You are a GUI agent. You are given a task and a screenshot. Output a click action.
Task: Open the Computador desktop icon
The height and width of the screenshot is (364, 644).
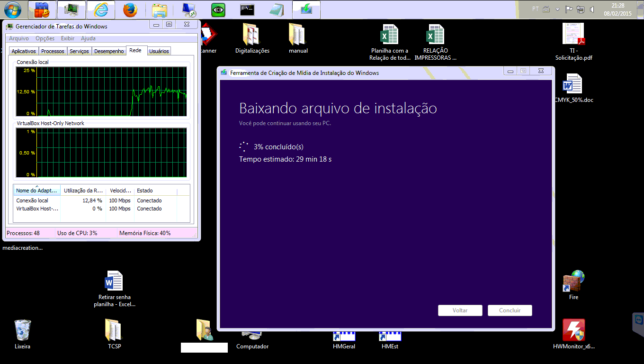point(252,340)
